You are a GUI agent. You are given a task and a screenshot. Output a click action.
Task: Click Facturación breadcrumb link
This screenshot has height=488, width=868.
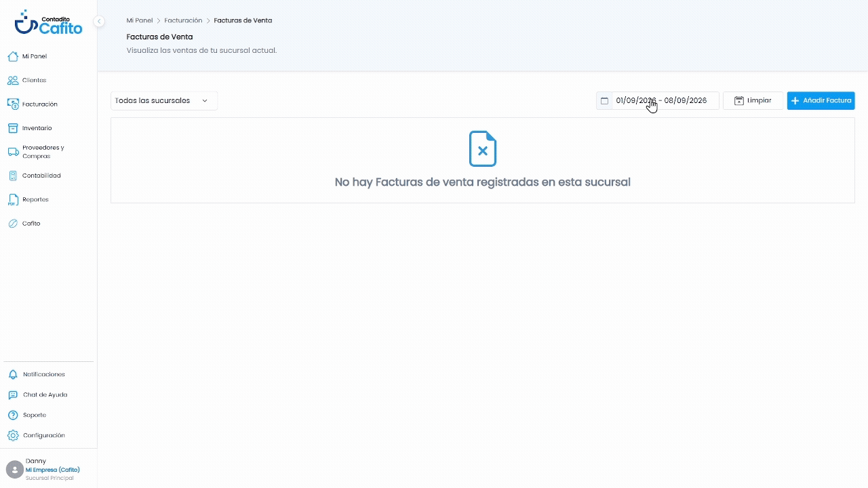click(x=183, y=21)
